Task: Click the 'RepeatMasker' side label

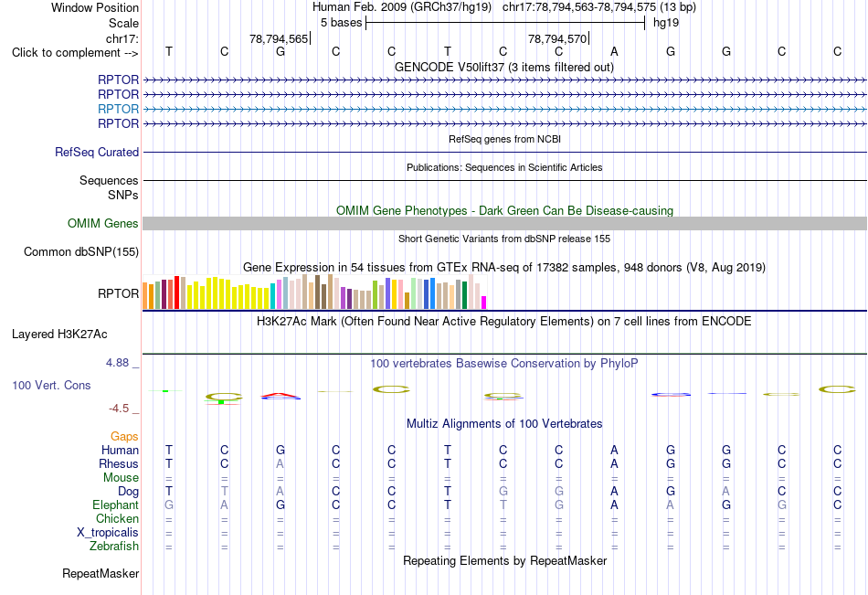Action: 101,573
